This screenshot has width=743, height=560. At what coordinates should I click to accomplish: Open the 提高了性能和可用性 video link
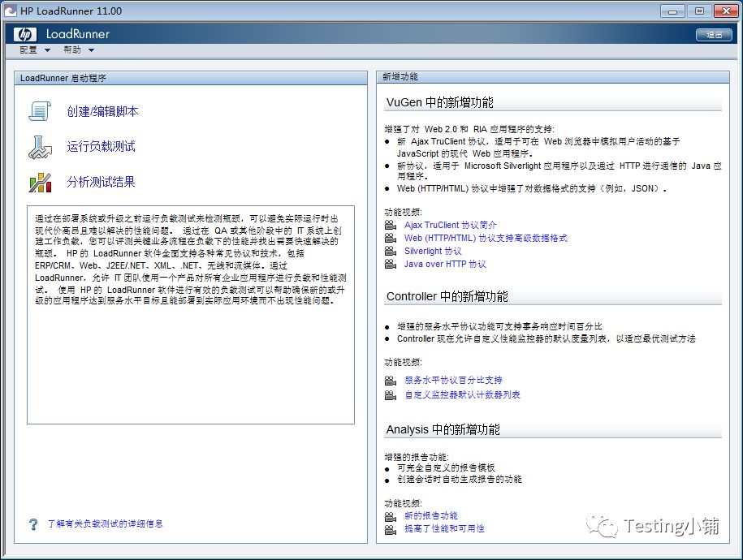[444, 528]
